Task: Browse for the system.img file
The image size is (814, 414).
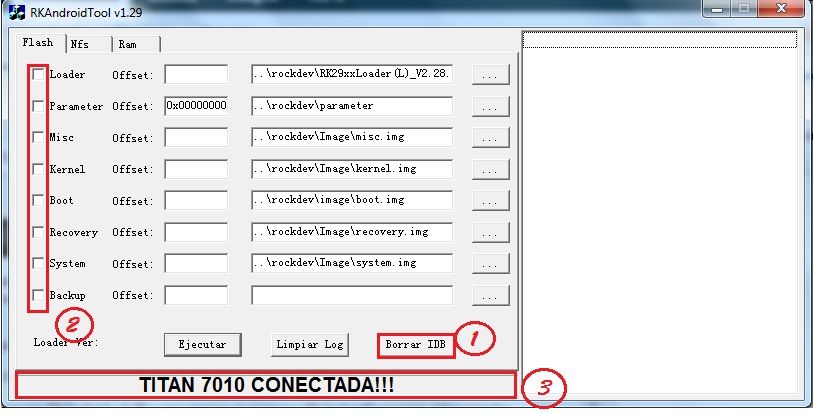Action: [491, 264]
